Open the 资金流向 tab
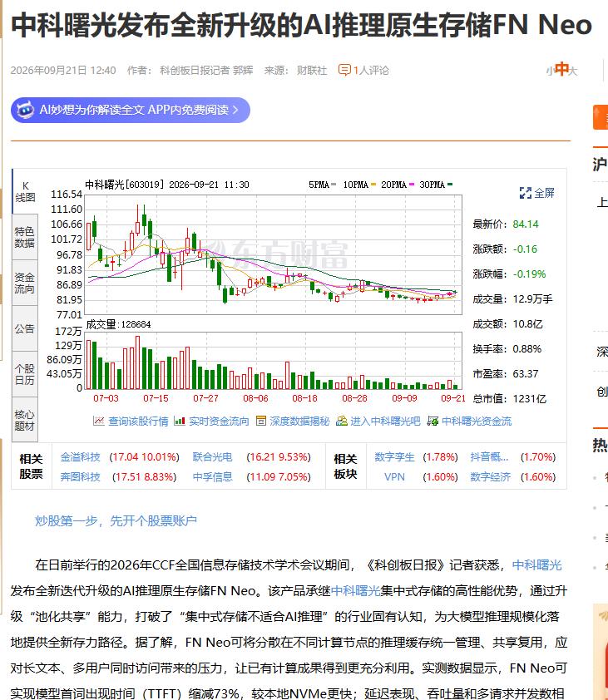The image size is (608, 700). 25,283
